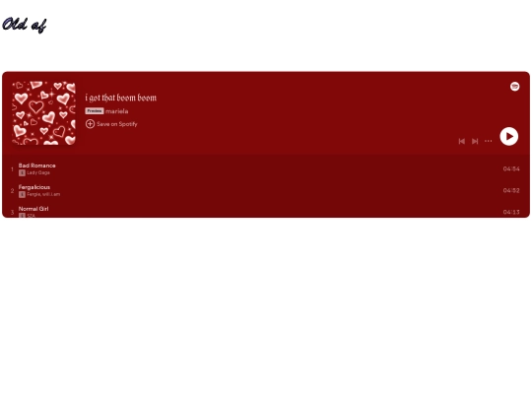Viewport: 532px width, 399px height.
Task: Skip to the next track
Action: pyautogui.click(x=475, y=141)
